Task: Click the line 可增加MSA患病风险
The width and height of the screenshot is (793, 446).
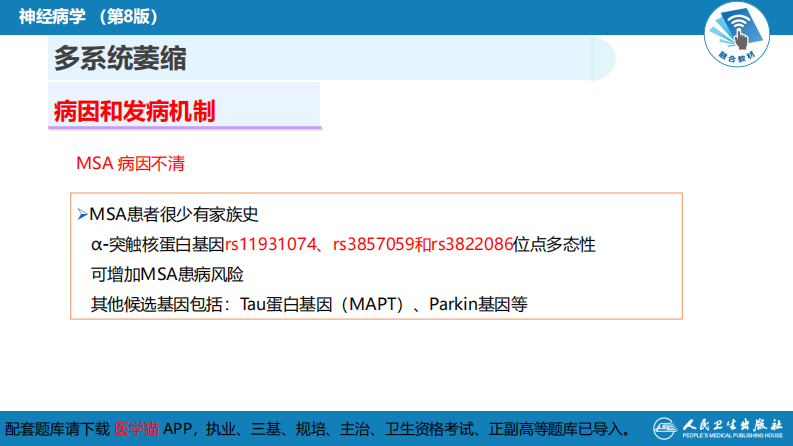Action: click(167, 275)
